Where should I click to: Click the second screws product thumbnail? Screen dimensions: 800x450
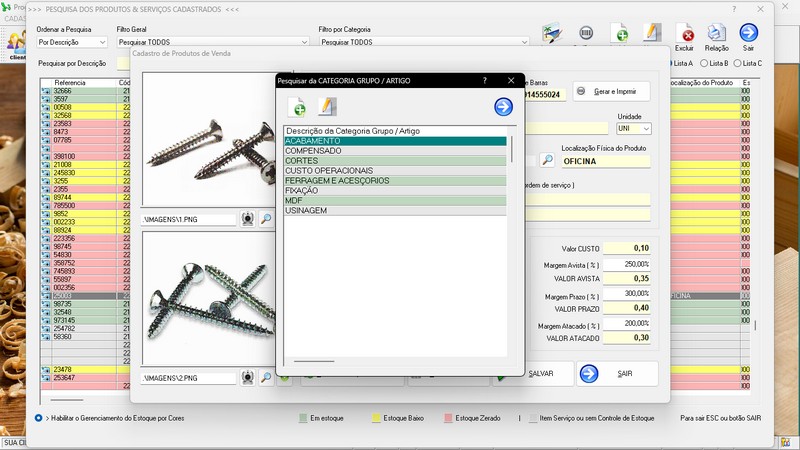[209, 298]
